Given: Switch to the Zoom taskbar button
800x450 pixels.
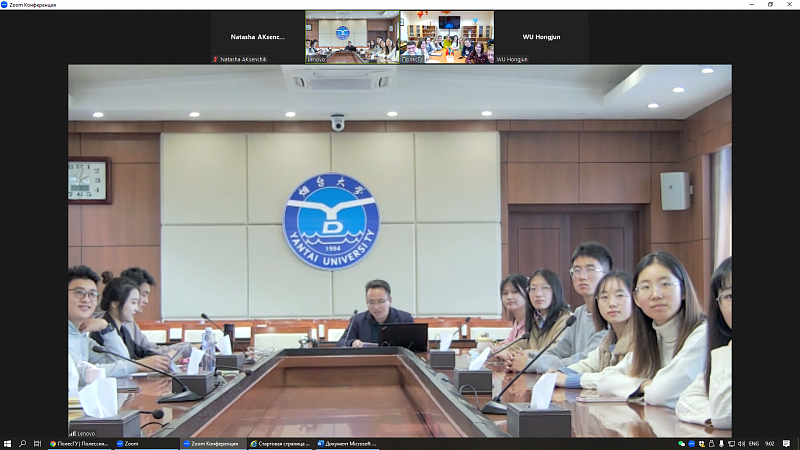Looking at the screenshot, I should (x=145, y=443).
